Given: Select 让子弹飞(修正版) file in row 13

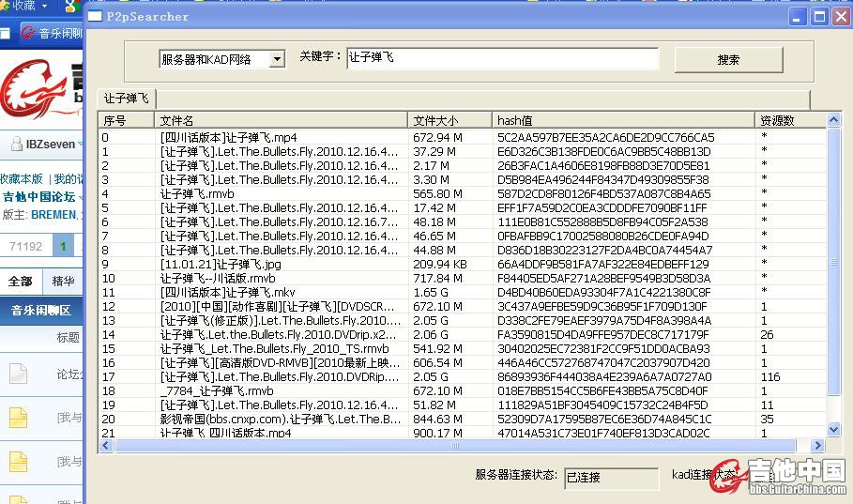Looking at the screenshot, I should (281, 321).
